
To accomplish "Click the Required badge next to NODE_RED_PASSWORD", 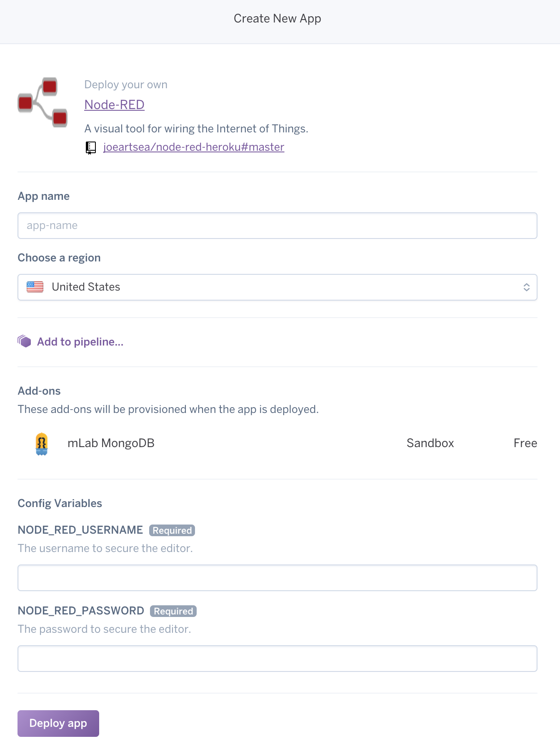I will click(173, 611).
